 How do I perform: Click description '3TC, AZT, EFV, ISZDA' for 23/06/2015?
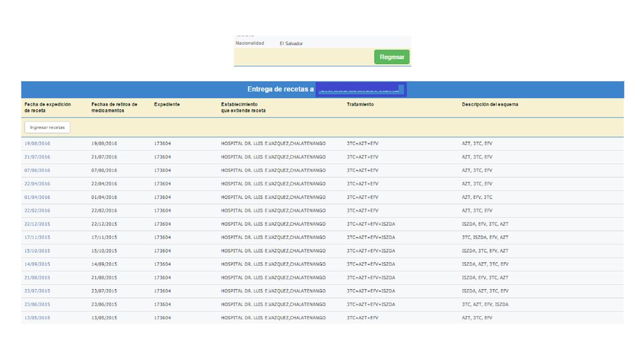[x=485, y=305]
